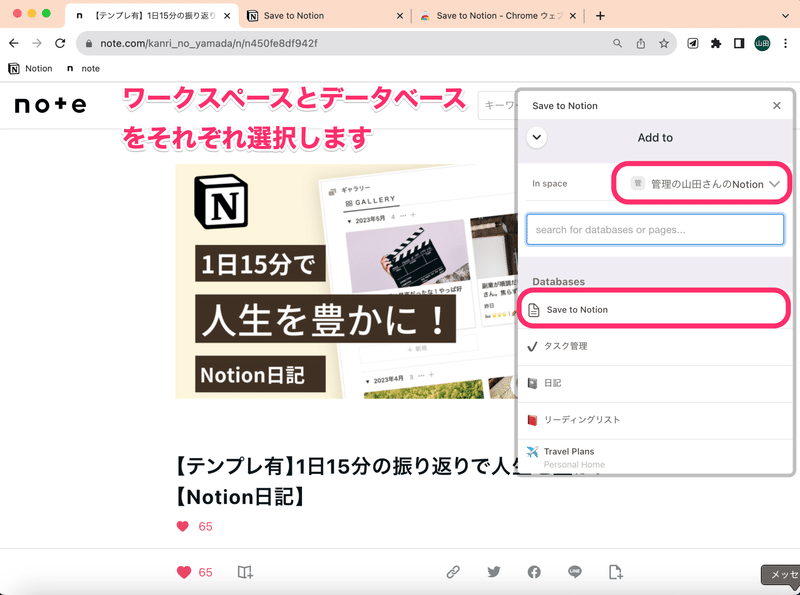Close the Chrome ウェブ store tab
The width and height of the screenshot is (800, 595).
point(573,16)
